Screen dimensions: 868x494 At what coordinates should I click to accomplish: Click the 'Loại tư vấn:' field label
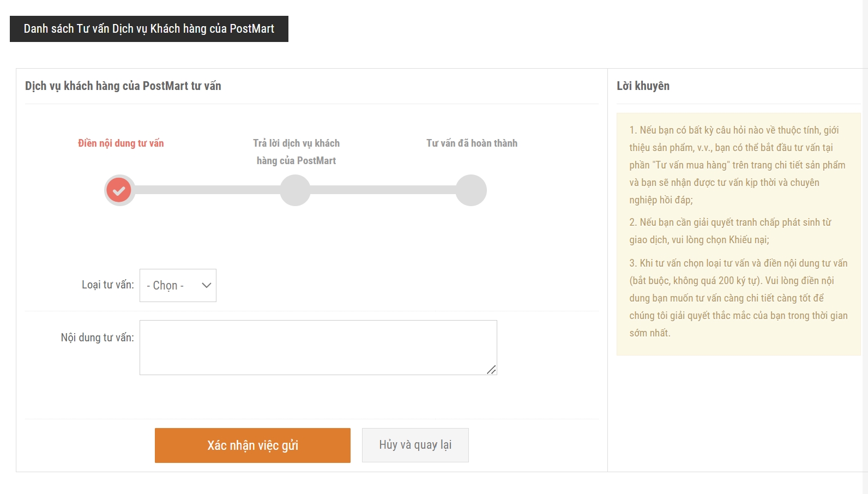pyautogui.click(x=107, y=285)
